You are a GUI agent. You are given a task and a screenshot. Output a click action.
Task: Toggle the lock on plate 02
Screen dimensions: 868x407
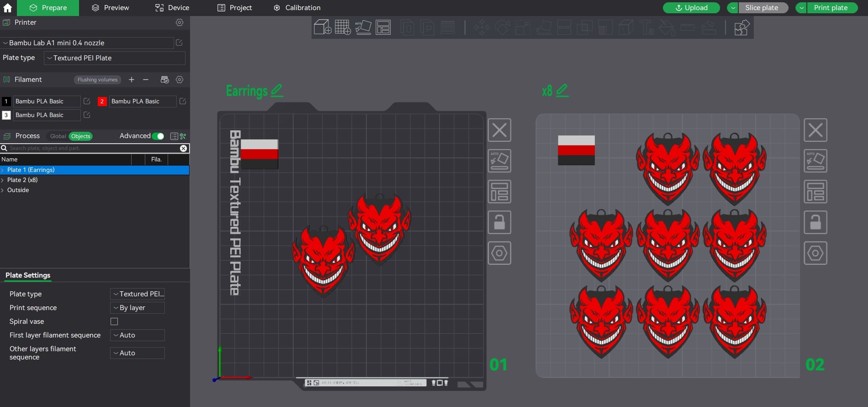coord(815,222)
